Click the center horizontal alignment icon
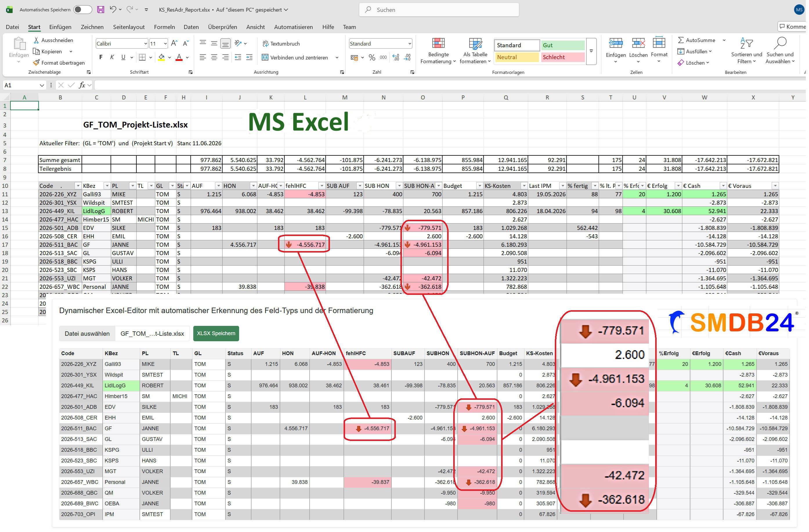Image resolution: width=809 pixels, height=532 pixels. (x=214, y=57)
